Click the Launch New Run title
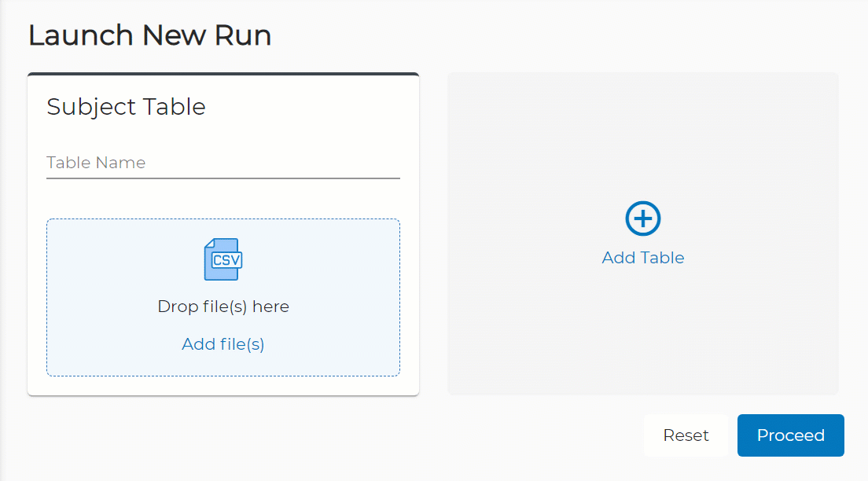Viewport: 868px width, 481px height. click(x=150, y=35)
